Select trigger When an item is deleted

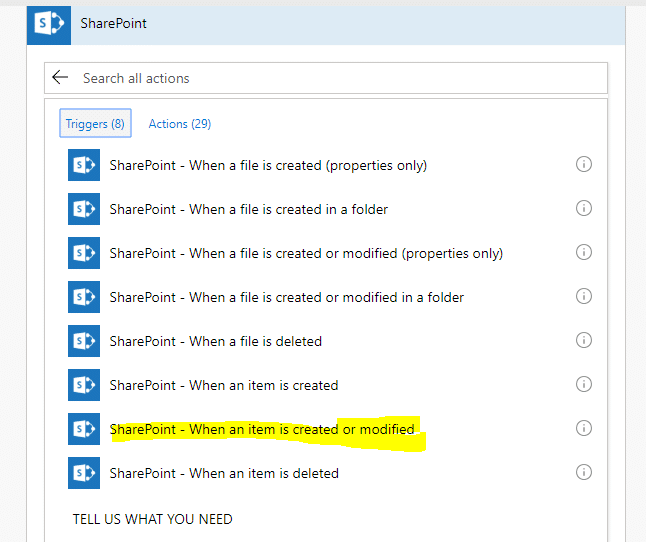point(224,474)
